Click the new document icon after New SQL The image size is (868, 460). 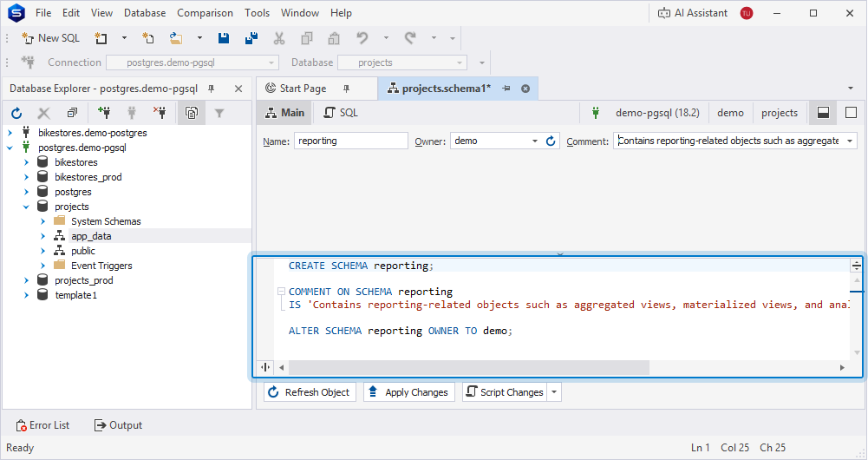coord(101,38)
